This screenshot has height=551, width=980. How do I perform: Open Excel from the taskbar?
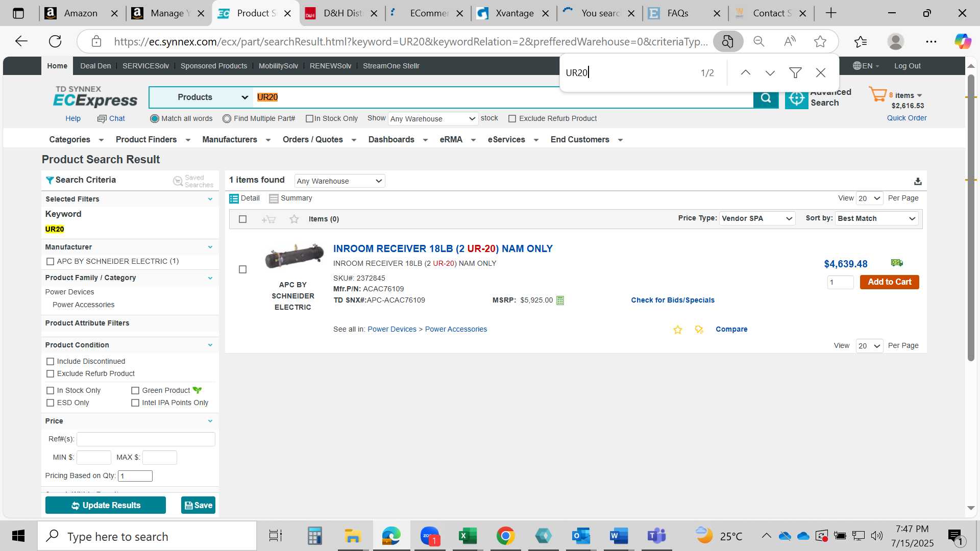[468, 536]
